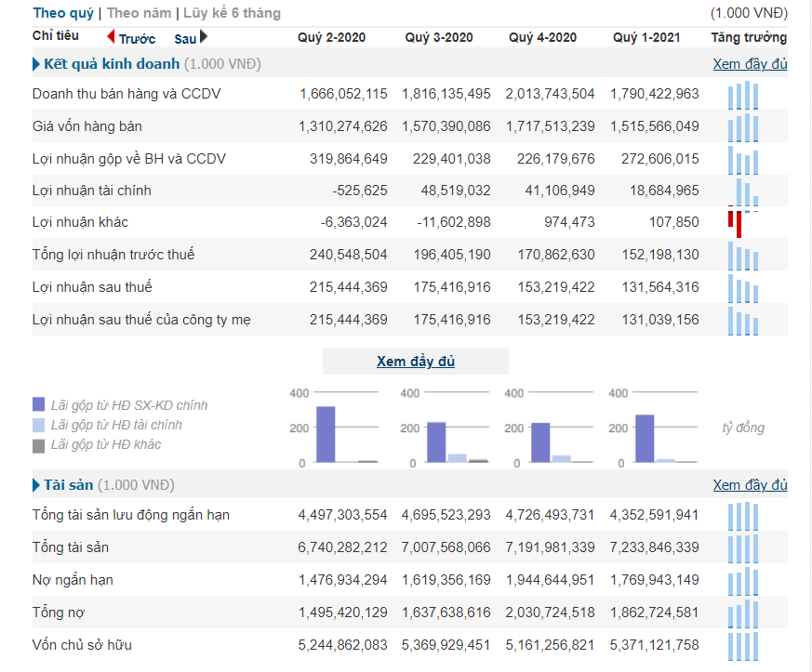The width and height of the screenshot is (812, 672).
Task: Click the Quý 3-2020 column header
Action: click(x=439, y=37)
